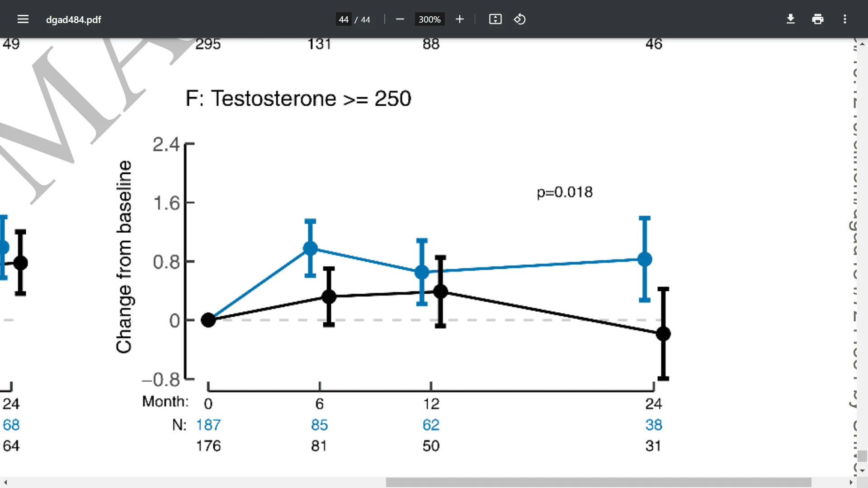Screen dimensions: 868x488
Task: Open the more actions three-dot menu
Action: (845, 19)
